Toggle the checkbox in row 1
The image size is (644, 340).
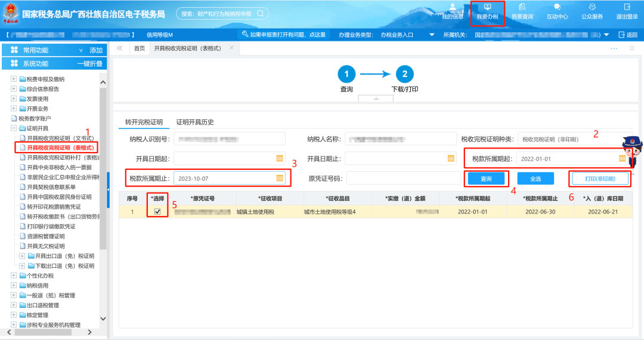pos(157,211)
